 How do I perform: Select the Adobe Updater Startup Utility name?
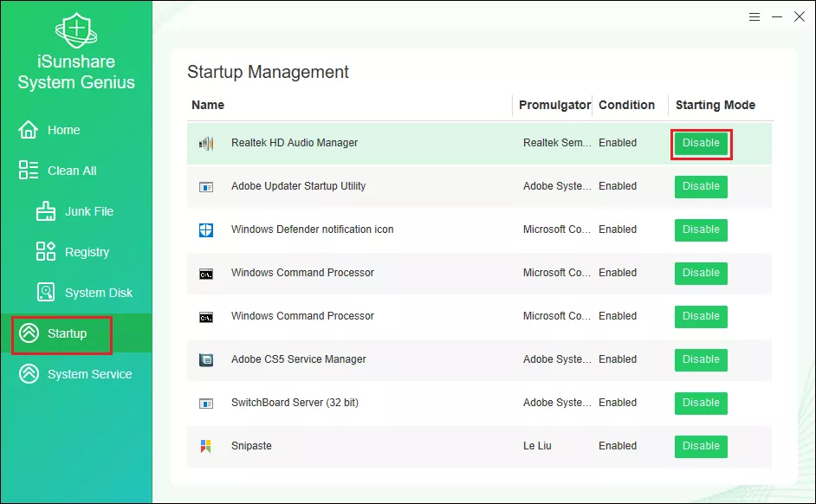click(x=298, y=186)
